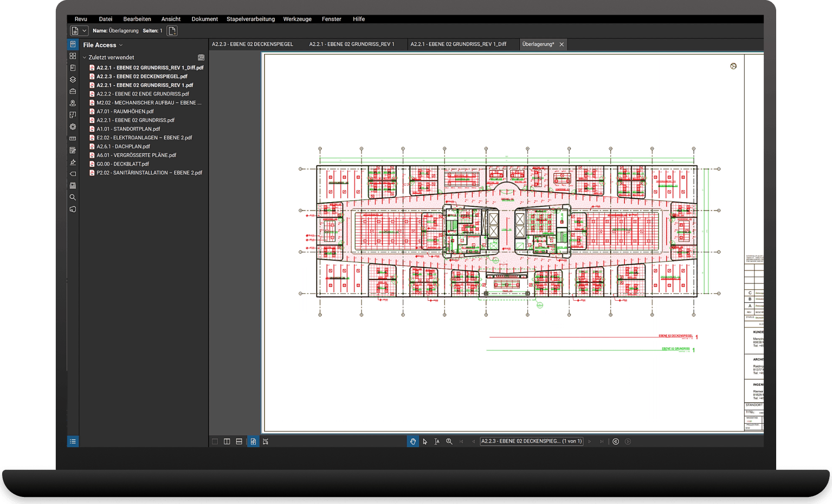Activate the Select Text tool

click(437, 442)
